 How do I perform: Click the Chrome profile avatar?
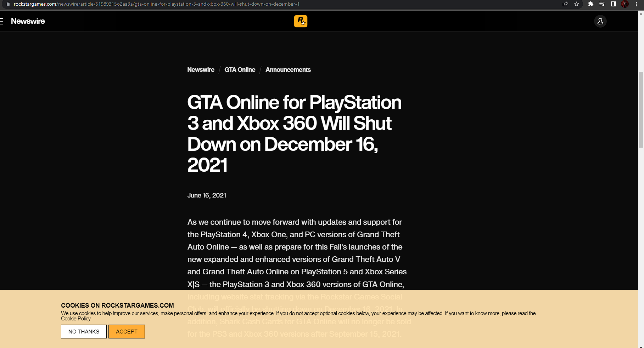(x=625, y=4)
